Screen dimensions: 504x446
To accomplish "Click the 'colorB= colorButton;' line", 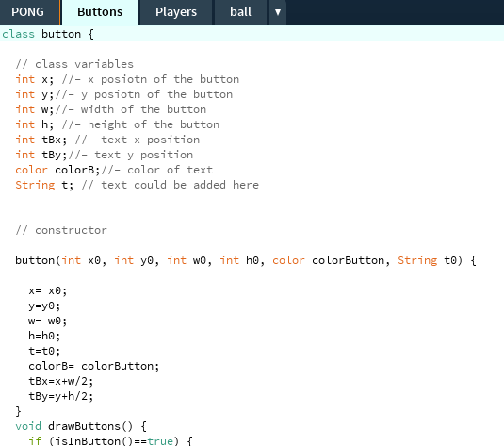I will click(94, 366).
